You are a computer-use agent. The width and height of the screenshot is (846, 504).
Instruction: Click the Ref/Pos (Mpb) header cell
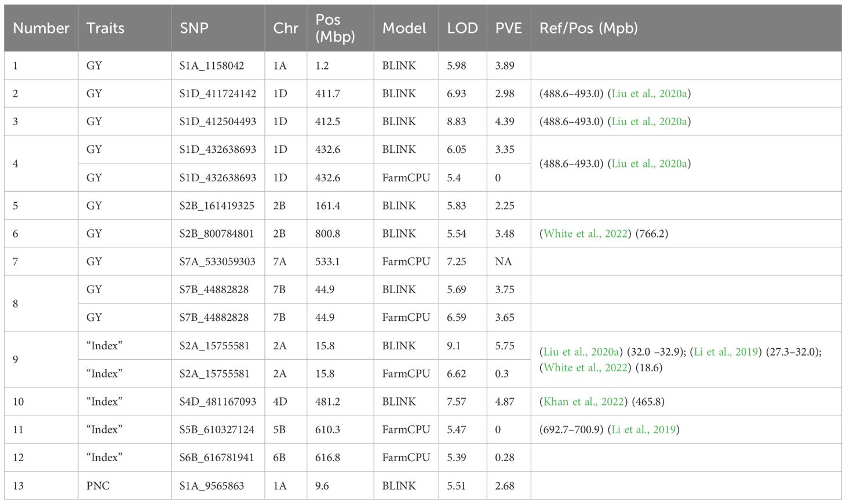tap(588, 28)
